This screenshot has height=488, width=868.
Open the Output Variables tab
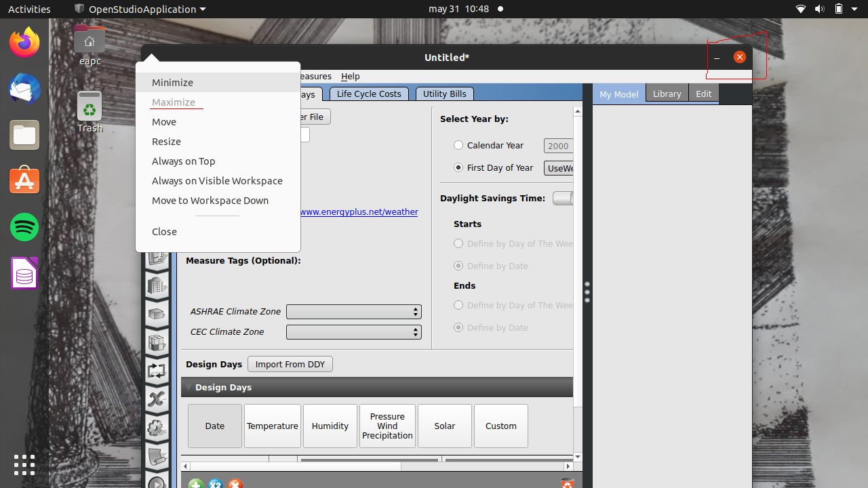pos(157,399)
